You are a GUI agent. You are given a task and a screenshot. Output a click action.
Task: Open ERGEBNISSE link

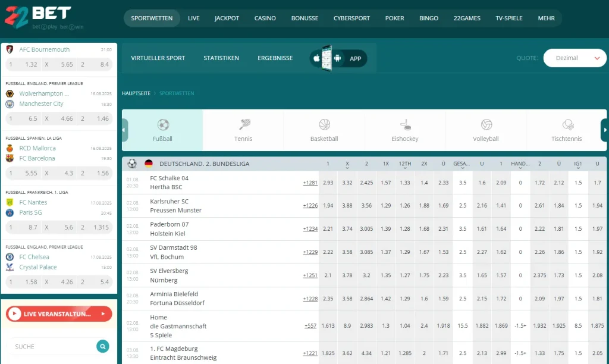click(275, 58)
